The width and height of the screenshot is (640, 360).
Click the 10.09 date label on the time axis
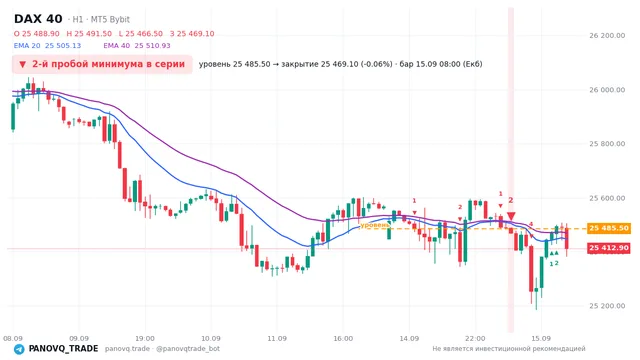[211, 338]
